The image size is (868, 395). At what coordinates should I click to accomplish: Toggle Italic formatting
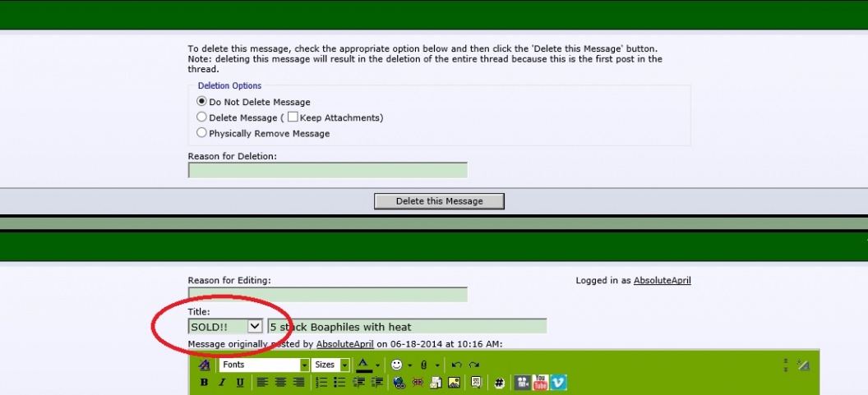[222, 383]
